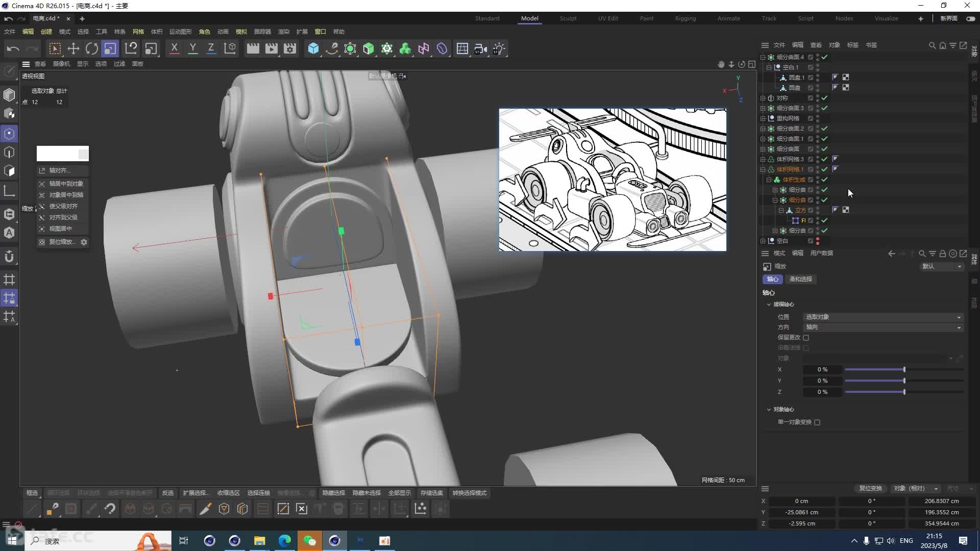
Task: Click search icon in object manager
Action: pos(932,45)
